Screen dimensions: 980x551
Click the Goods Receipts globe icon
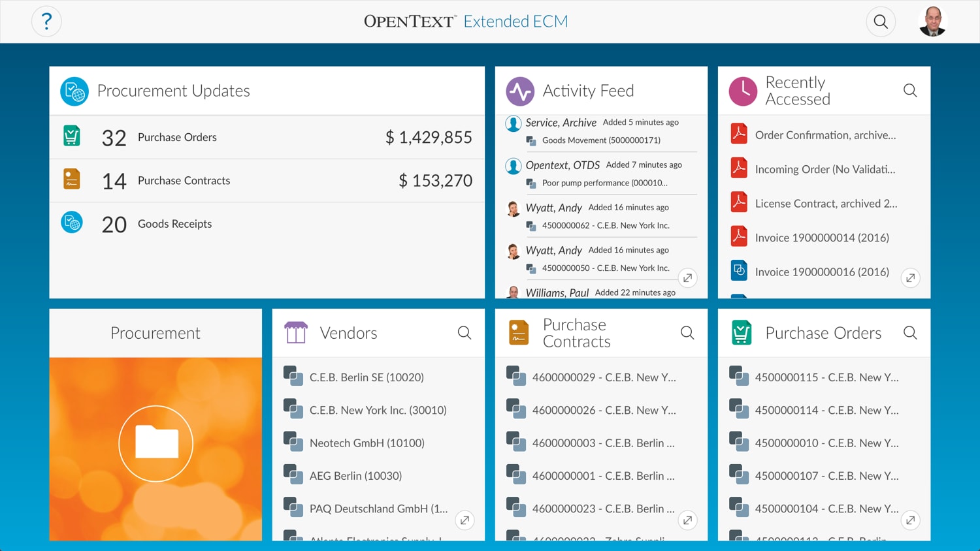point(71,222)
